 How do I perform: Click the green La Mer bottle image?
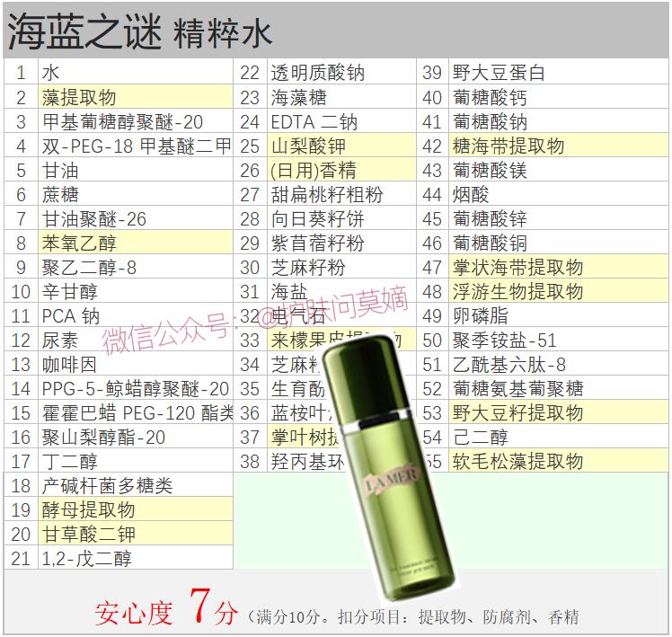(x=388, y=467)
